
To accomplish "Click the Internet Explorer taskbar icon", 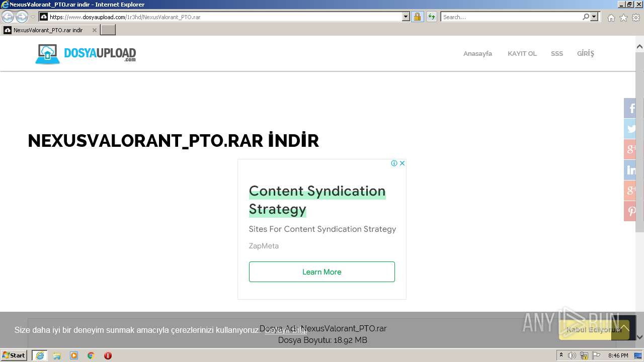I will (40, 355).
